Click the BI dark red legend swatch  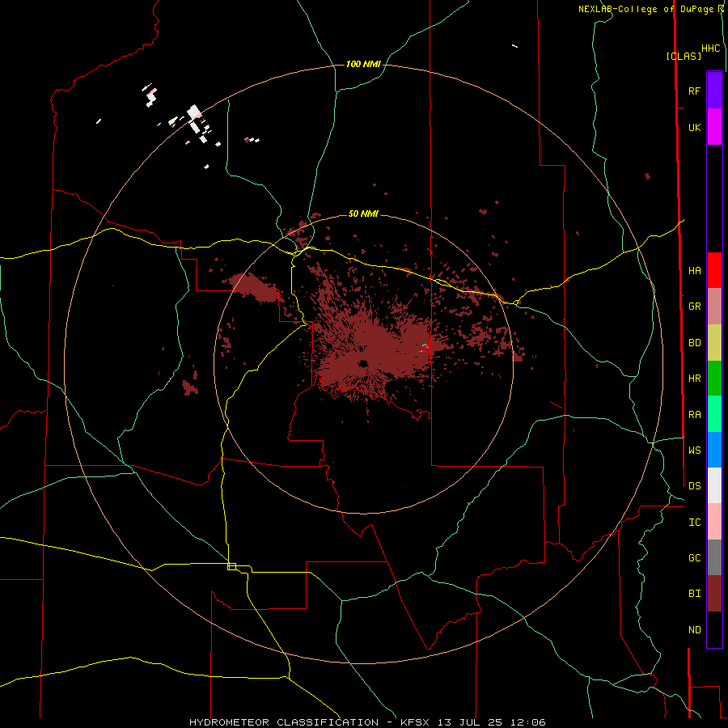tap(714, 594)
